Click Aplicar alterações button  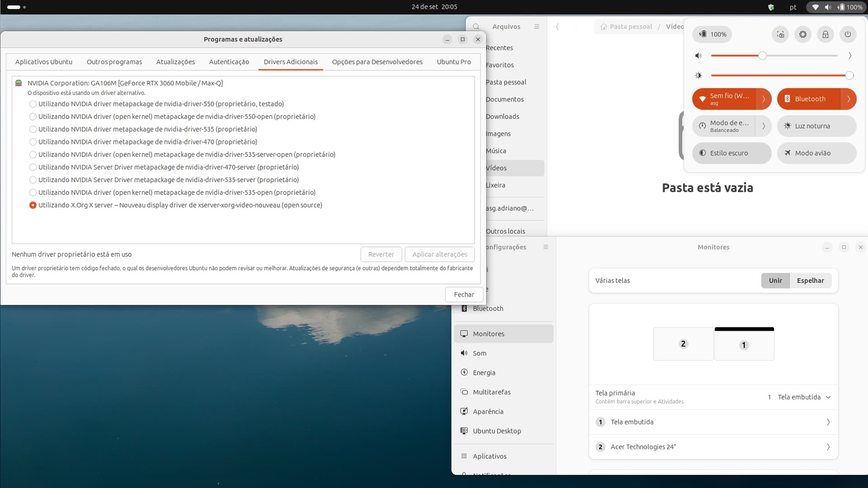pos(440,255)
